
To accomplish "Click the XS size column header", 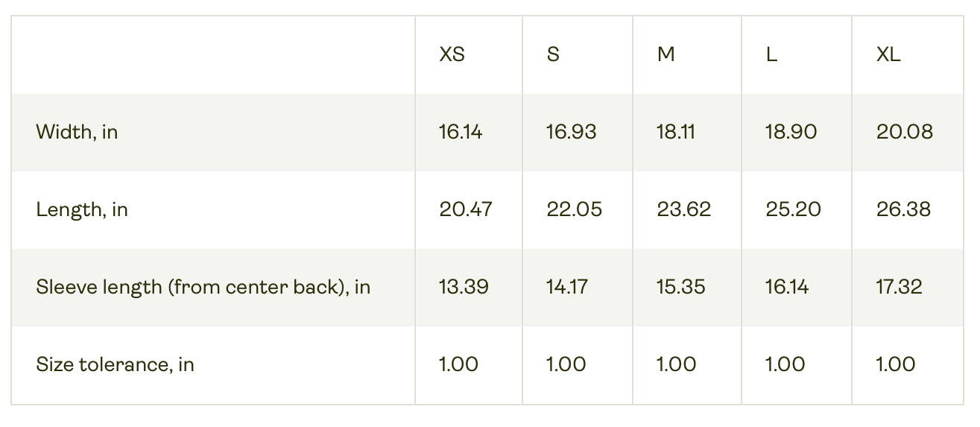I will 452,55.
